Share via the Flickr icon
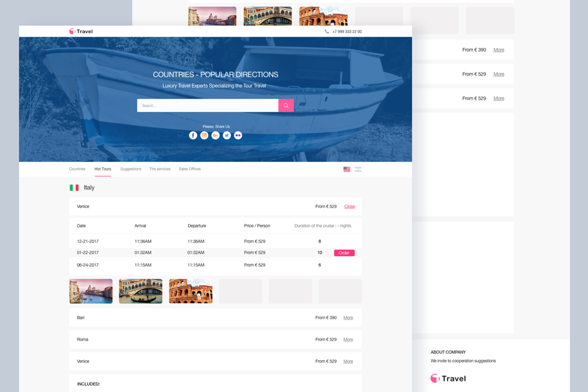This screenshot has width=588, height=392. point(238,136)
